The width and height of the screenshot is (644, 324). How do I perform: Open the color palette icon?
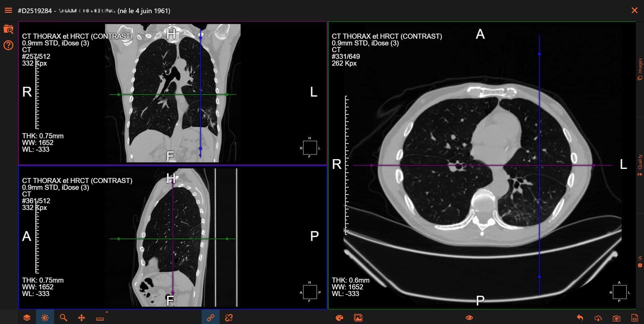click(x=340, y=318)
